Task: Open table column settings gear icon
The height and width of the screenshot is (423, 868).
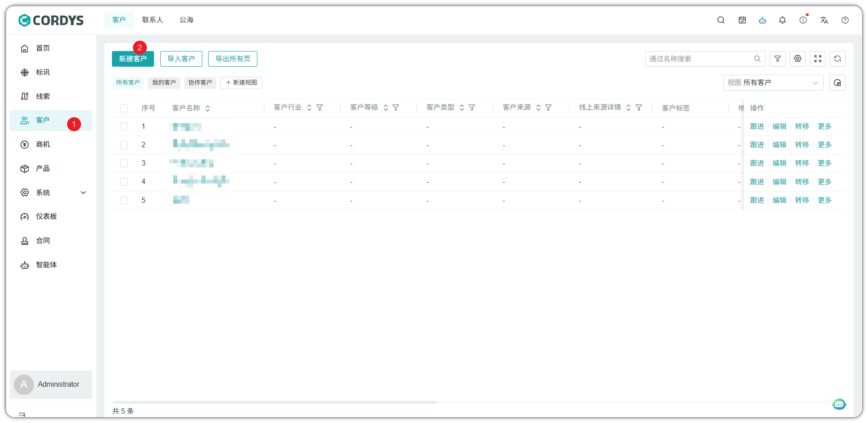Action: (798, 59)
